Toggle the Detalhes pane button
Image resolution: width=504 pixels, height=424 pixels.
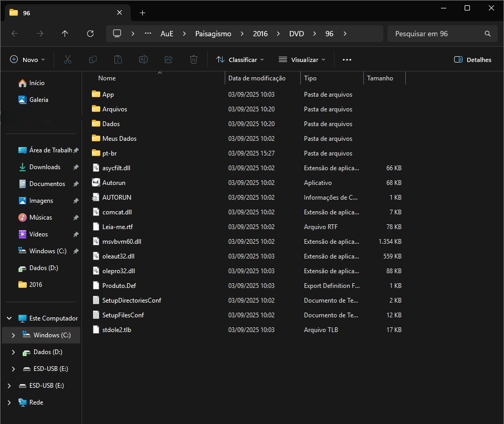[x=472, y=59]
